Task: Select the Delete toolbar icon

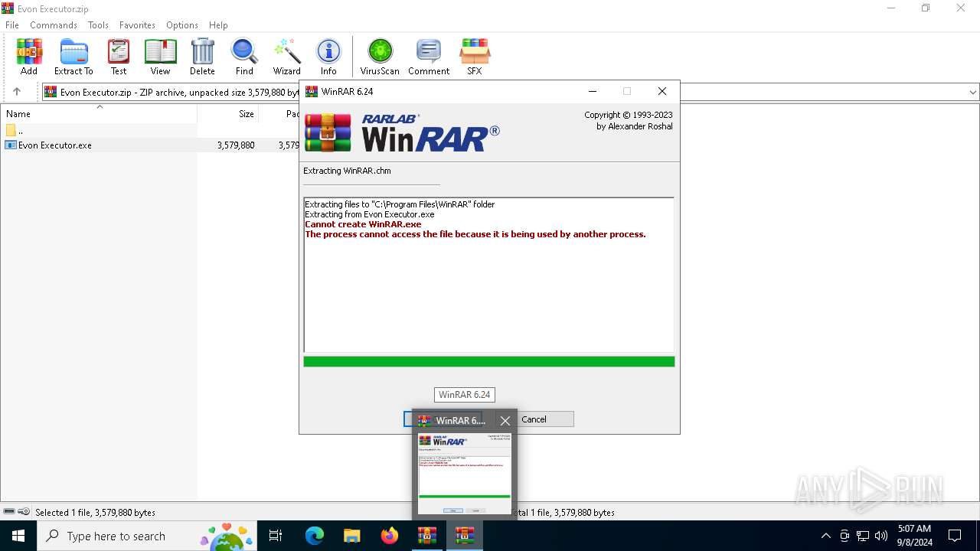Action: point(202,57)
